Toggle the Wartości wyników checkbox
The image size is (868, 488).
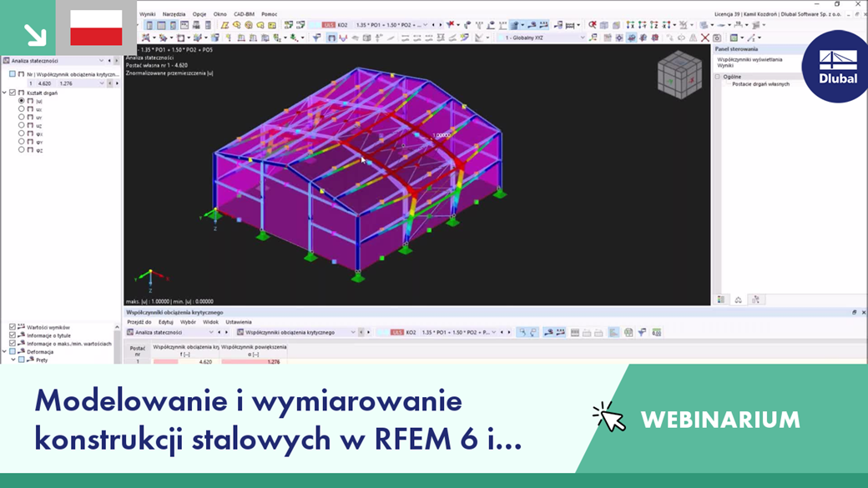coord(13,327)
